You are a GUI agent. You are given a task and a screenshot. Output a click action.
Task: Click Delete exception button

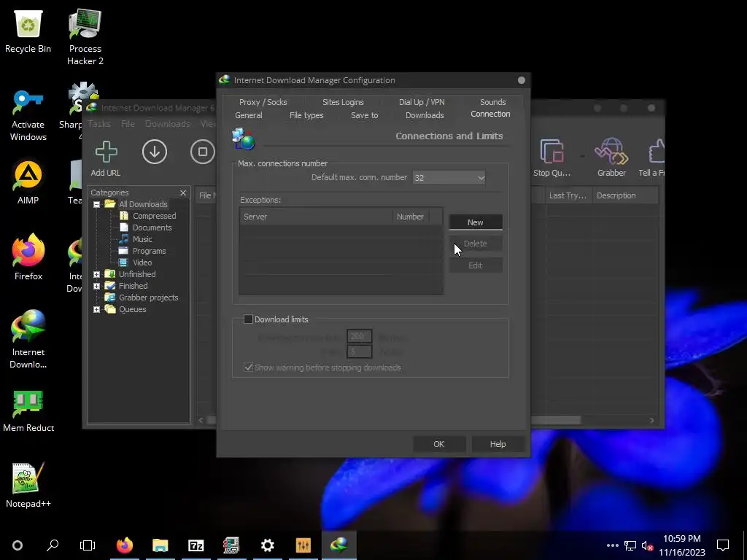(x=476, y=244)
